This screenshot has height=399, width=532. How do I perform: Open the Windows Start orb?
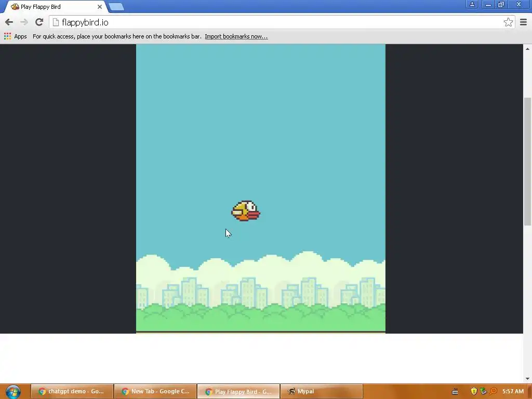coord(13,392)
